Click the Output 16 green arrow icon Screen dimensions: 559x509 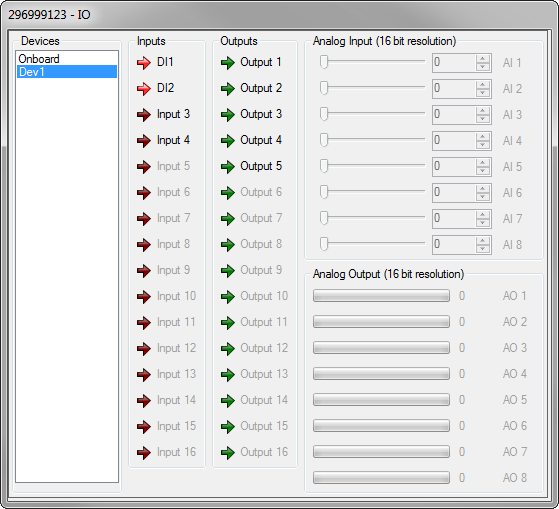(x=227, y=453)
